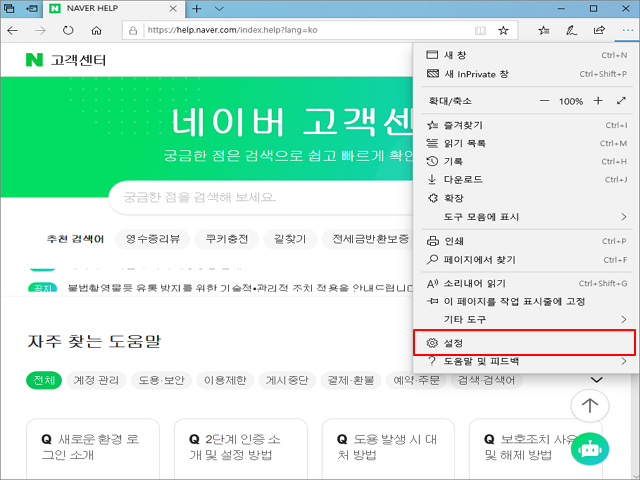
Task: Open 도용 발생 시 대처 방법 card
Action: 388,449
